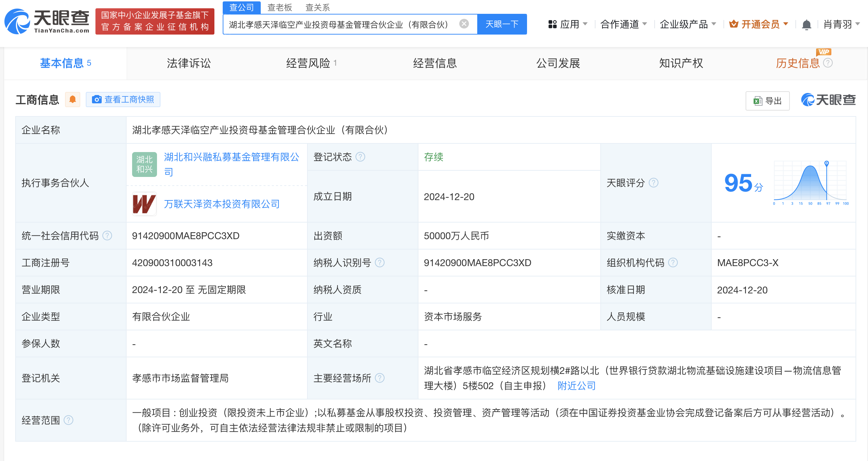This screenshot has height=461, width=868.
Task: Click the registration number 420900310003143
Action: tap(172, 263)
